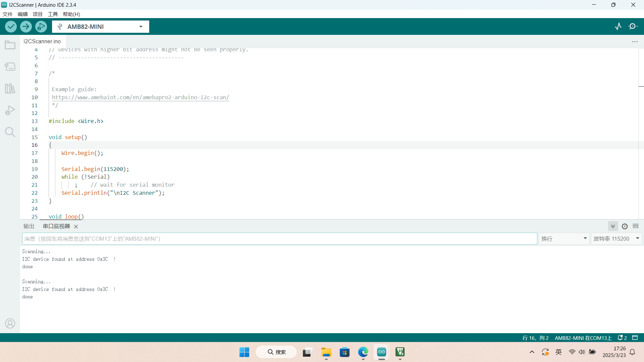
Task: Open Wi-Fi network tray icon
Action: pos(572,352)
